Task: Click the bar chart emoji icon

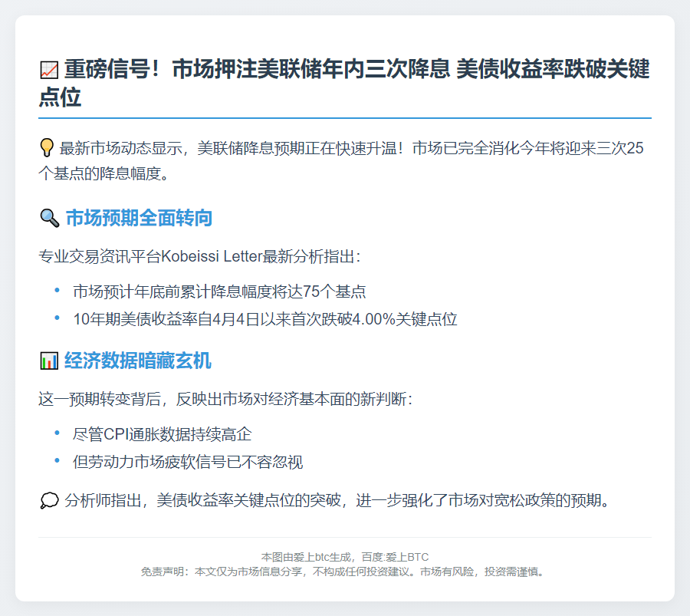Action: click(x=49, y=361)
